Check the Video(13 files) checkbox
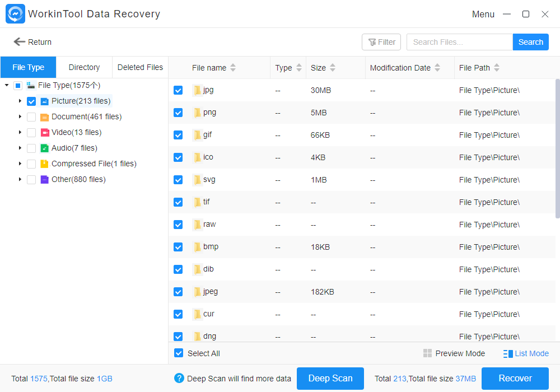 [x=31, y=133]
